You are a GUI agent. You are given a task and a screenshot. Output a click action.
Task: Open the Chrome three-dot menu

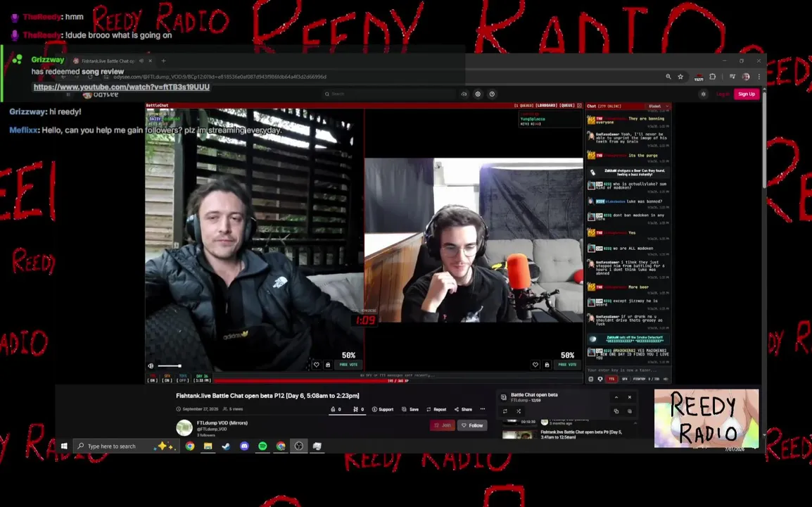tap(759, 77)
